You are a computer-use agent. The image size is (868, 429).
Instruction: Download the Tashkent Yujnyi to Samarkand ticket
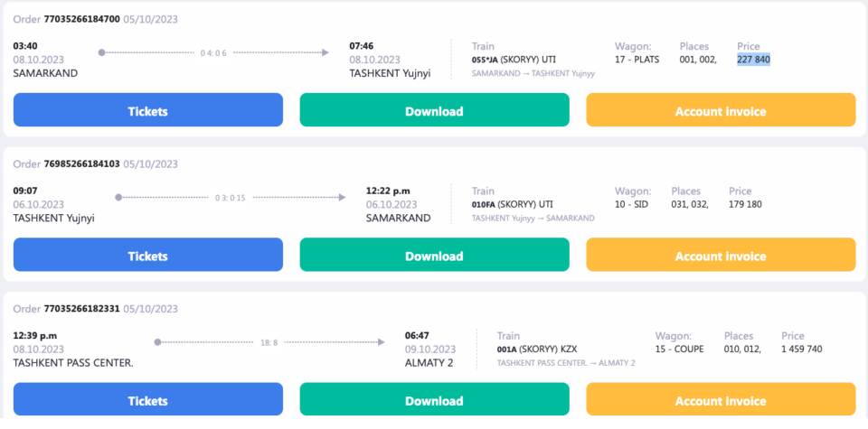(434, 256)
